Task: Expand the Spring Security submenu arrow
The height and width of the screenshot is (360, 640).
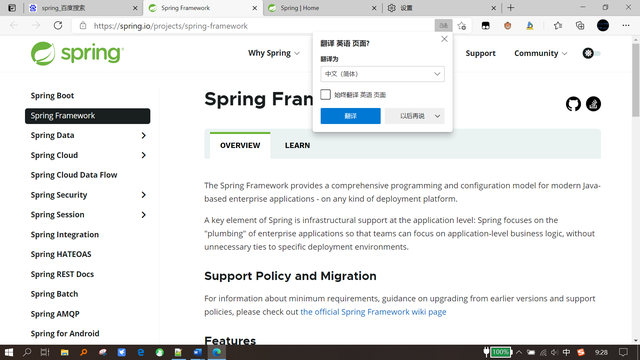Action: (x=144, y=195)
